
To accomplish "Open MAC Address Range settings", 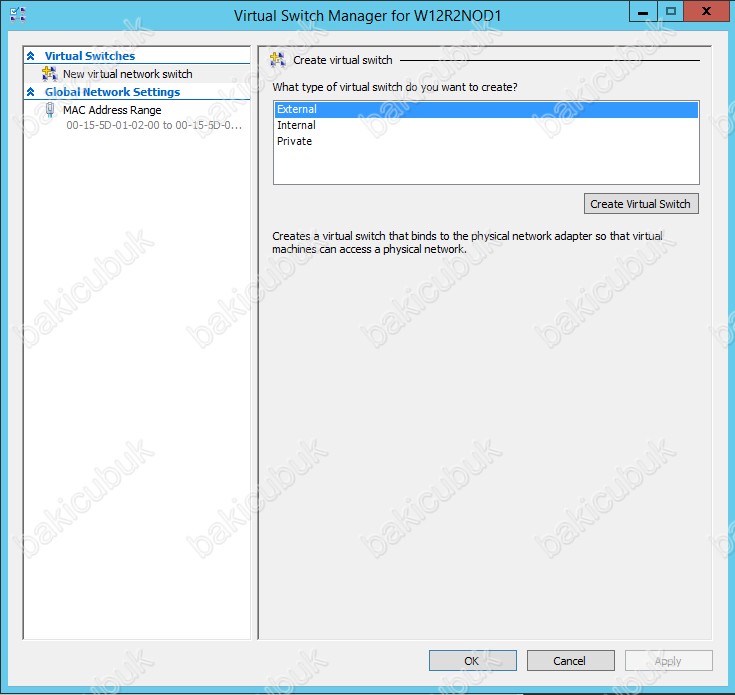I will pyautogui.click(x=112, y=110).
